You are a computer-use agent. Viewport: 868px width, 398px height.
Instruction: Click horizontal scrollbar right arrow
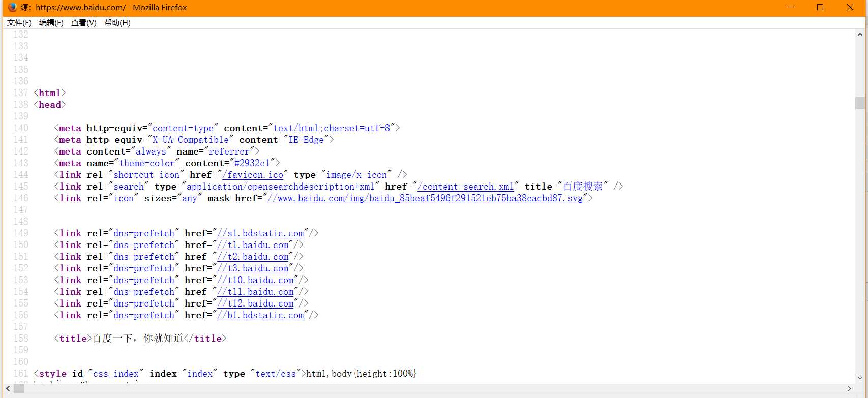(x=849, y=388)
